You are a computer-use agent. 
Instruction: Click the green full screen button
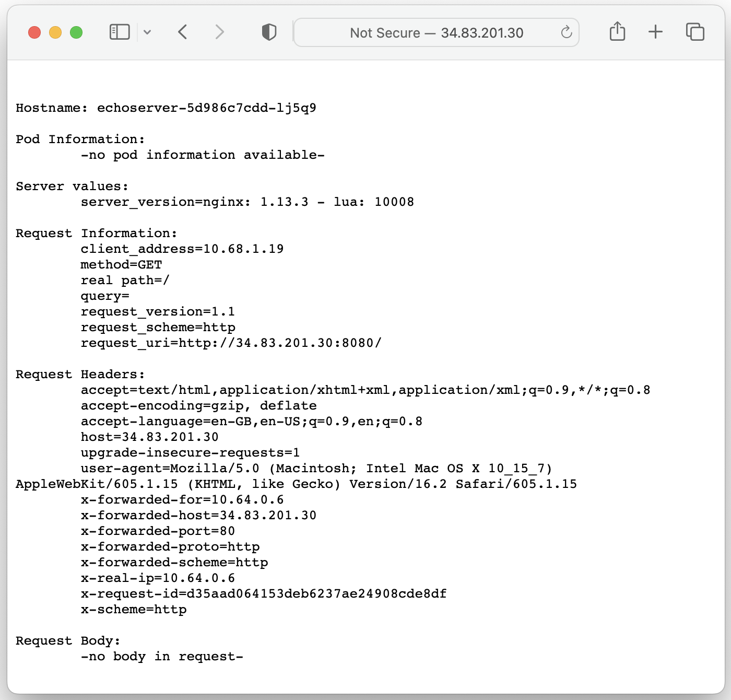76,32
